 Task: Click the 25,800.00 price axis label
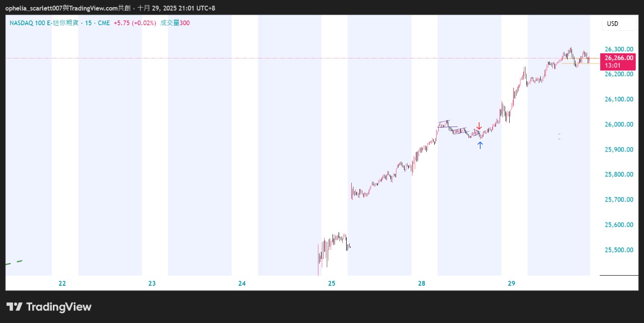[618, 174]
